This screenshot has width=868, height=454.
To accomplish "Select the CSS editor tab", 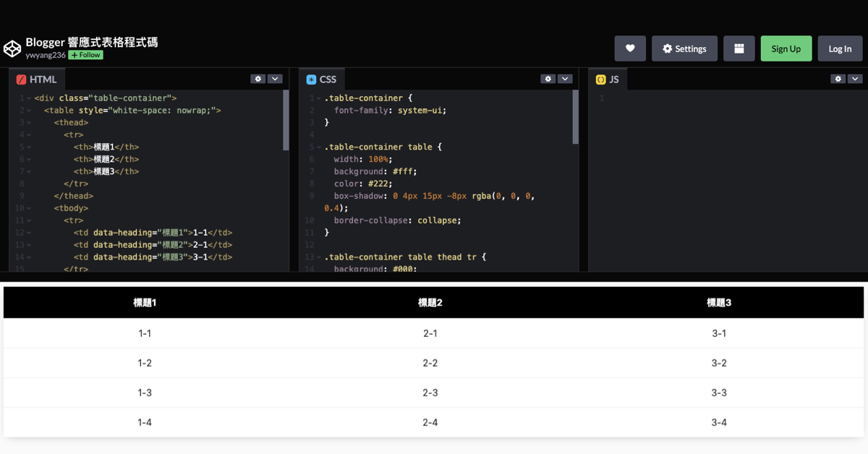I will (x=321, y=80).
